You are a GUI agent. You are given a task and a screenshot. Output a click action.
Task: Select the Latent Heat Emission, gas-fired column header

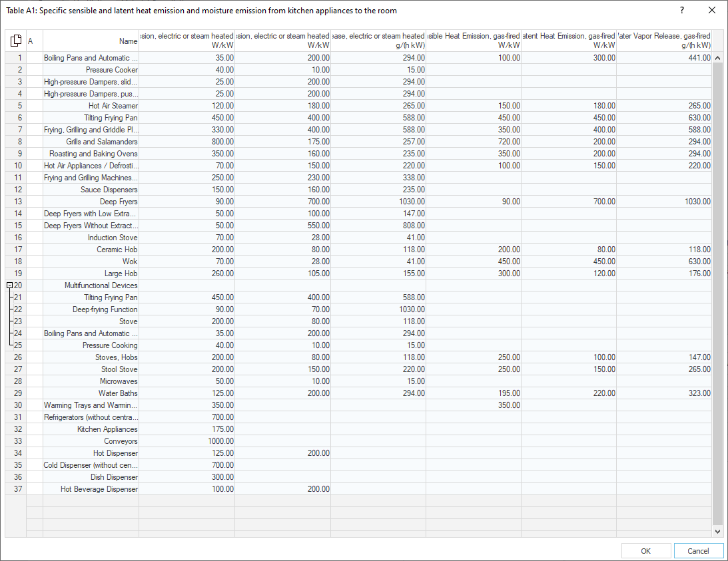569,41
